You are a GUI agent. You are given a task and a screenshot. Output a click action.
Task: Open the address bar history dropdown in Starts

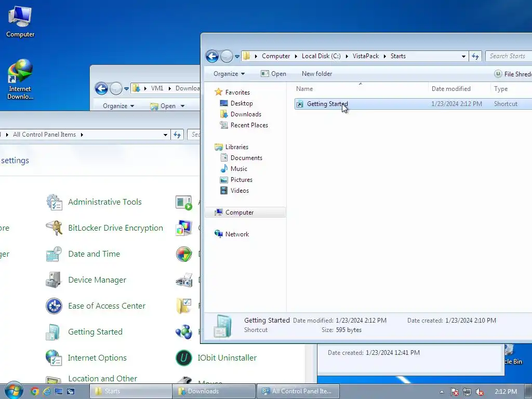click(463, 56)
